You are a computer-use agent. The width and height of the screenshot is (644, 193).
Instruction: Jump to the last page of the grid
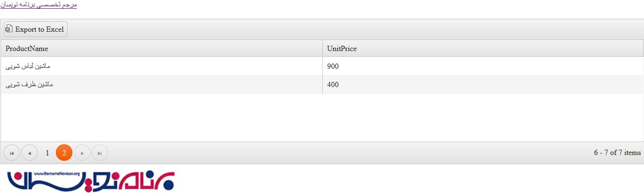100,153
